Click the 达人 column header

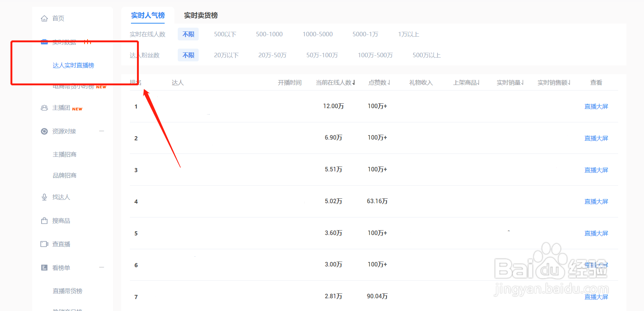click(x=178, y=83)
